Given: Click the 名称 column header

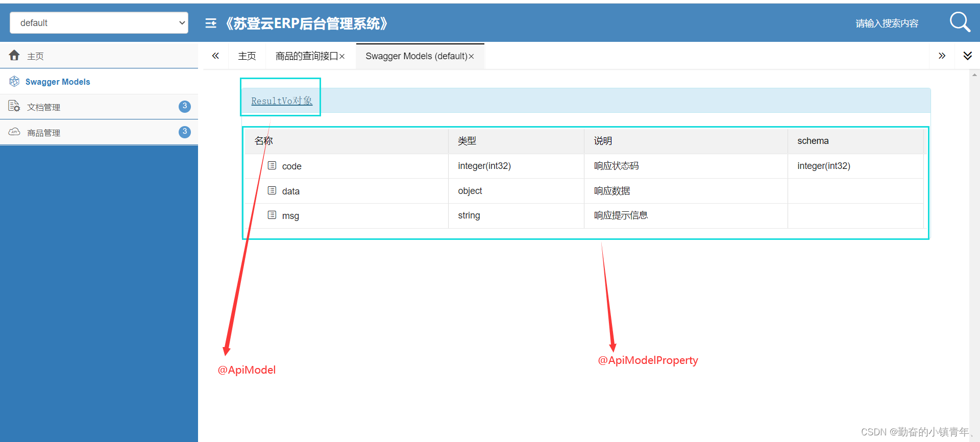Looking at the screenshot, I should (x=264, y=141).
